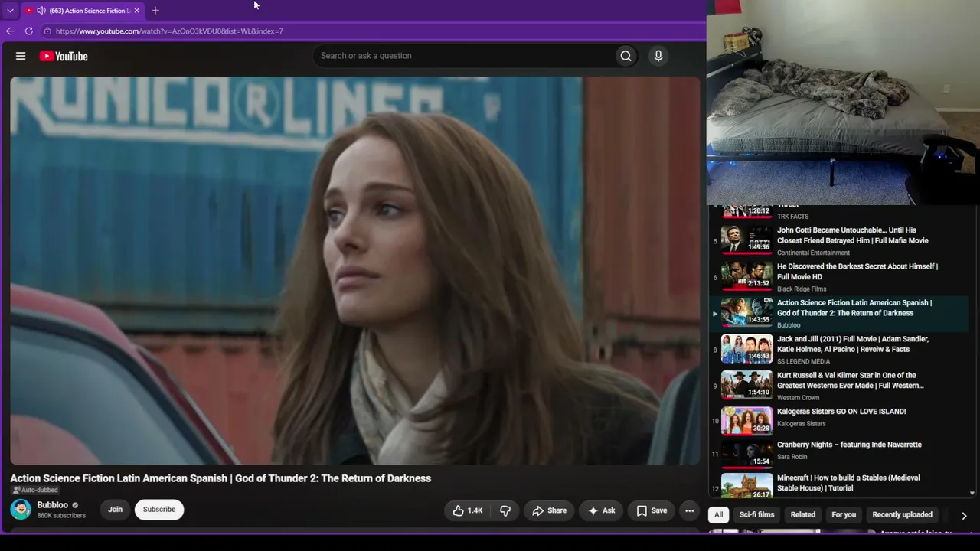Expand the browser tab list chevron
The height and width of the screenshot is (551, 980).
(10, 11)
